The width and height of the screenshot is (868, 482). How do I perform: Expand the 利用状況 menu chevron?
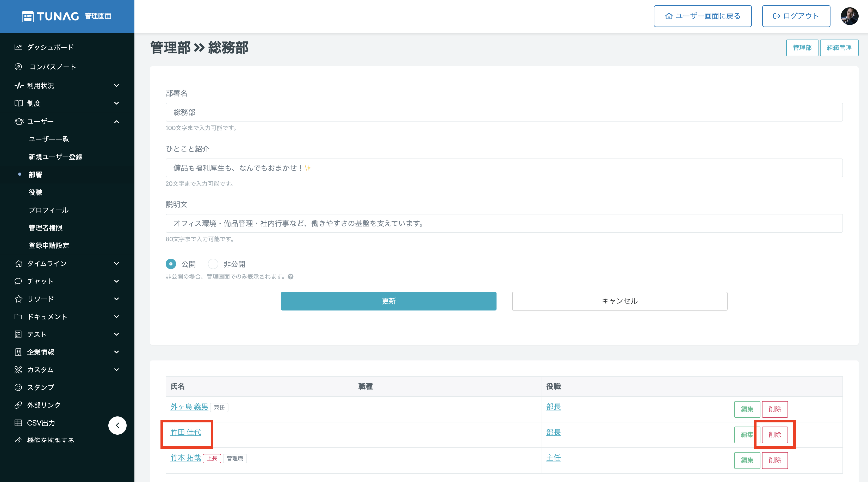pyautogui.click(x=117, y=85)
